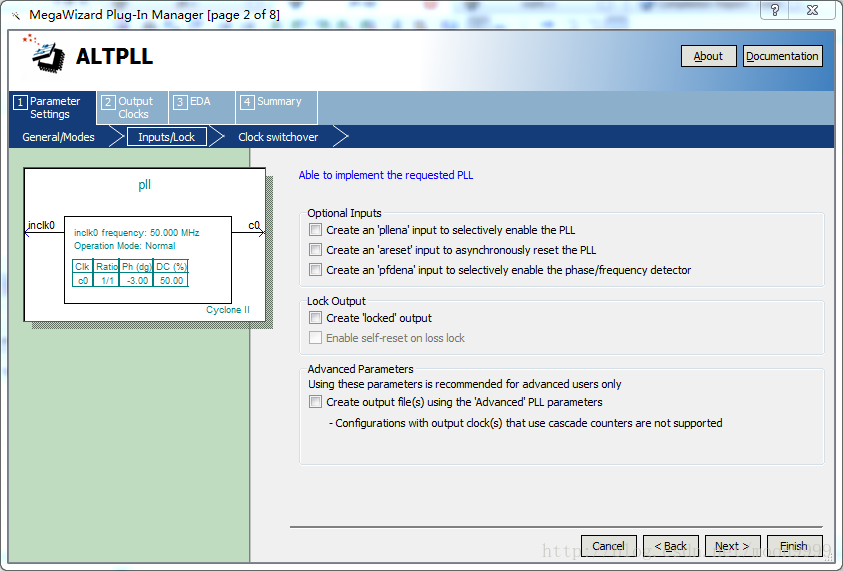Image resolution: width=843 pixels, height=571 pixels.
Task: Open the Summary tab
Action: pyautogui.click(x=277, y=108)
